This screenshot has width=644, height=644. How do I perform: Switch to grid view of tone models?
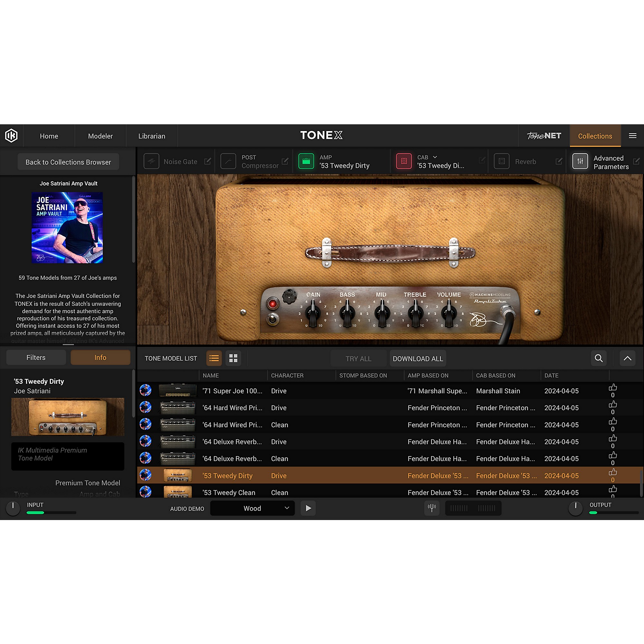[x=233, y=358]
